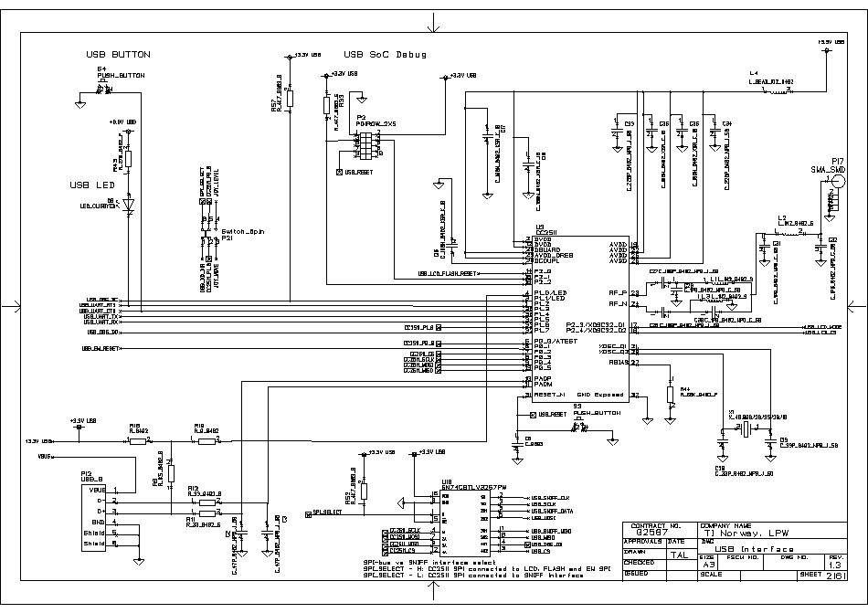This screenshot has height=613, width=868.
Task: Click the VBUS net label at the left edge
Action: click(x=46, y=457)
